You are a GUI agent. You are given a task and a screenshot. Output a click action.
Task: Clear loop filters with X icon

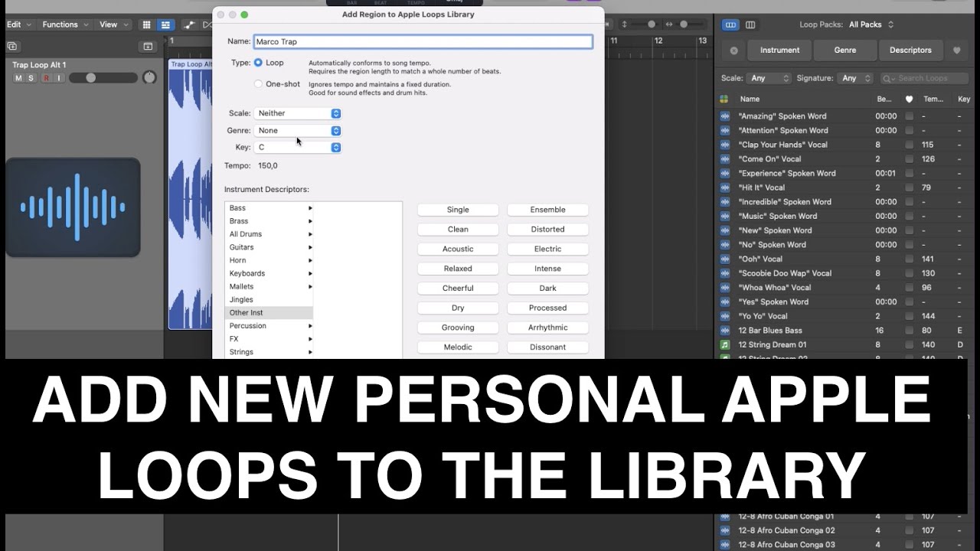point(733,51)
